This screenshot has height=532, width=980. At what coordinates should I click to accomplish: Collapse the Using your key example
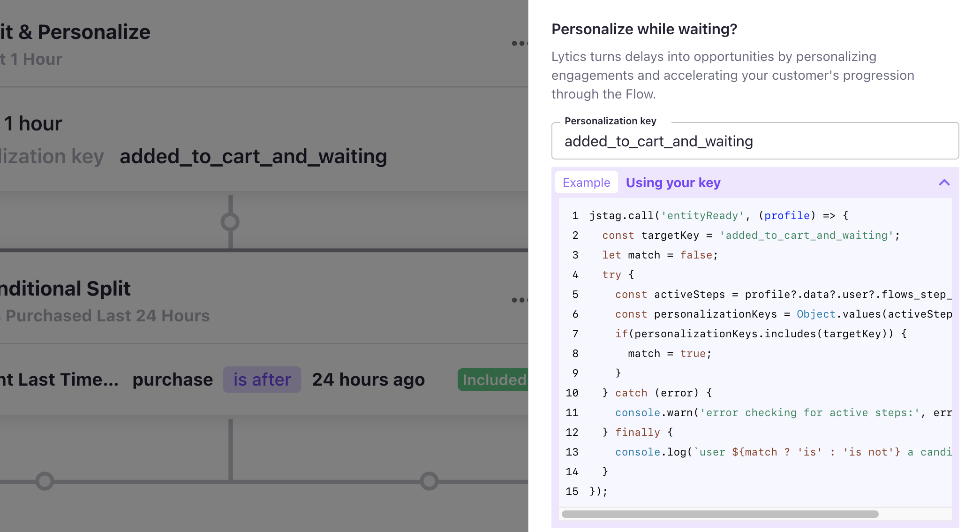click(x=944, y=182)
